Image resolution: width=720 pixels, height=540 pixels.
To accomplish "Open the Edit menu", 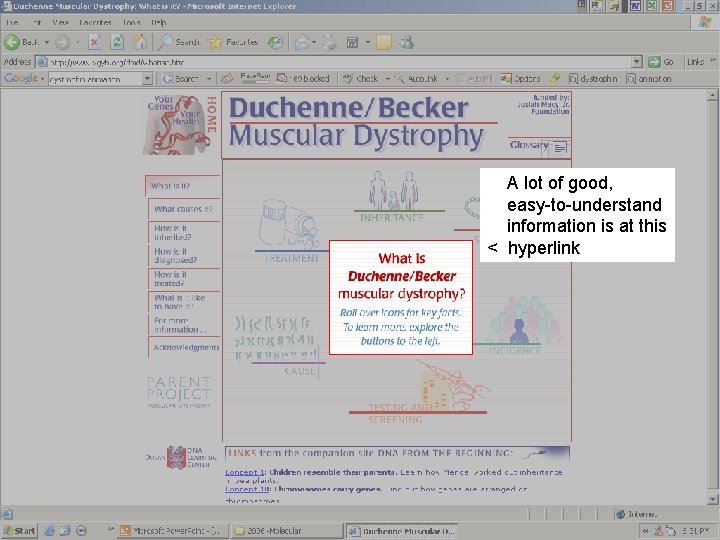I will (x=37, y=22).
